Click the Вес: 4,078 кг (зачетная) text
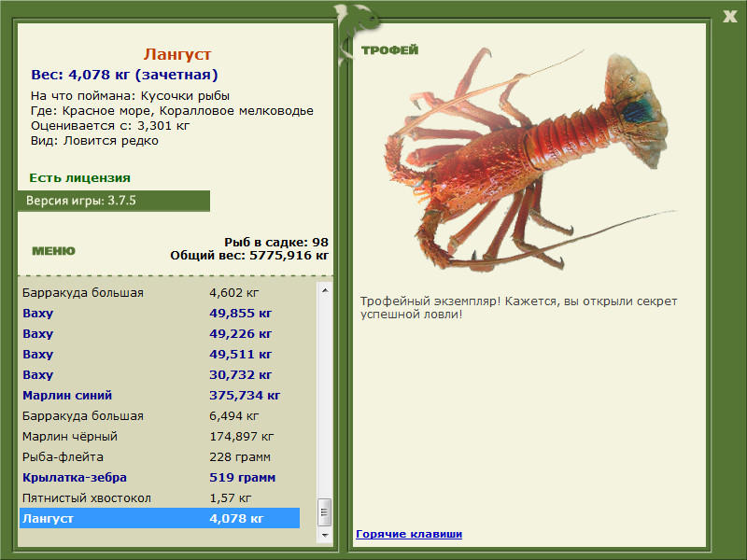This screenshot has height=560, width=747. point(124,75)
